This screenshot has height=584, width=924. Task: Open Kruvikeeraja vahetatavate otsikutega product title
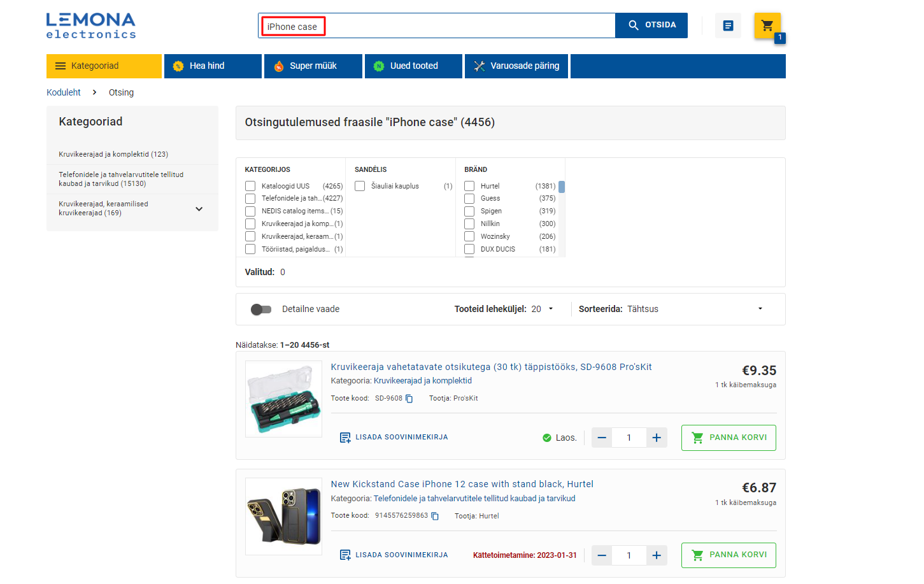491,367
